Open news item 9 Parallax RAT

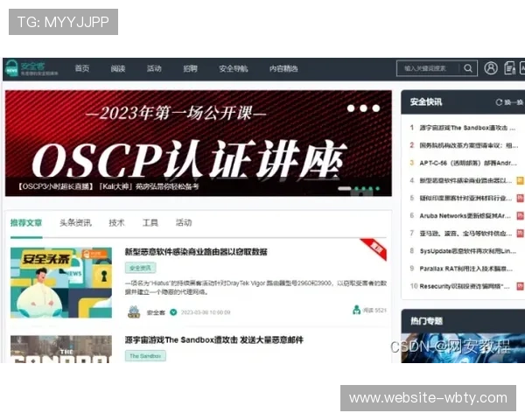point(465,269)
